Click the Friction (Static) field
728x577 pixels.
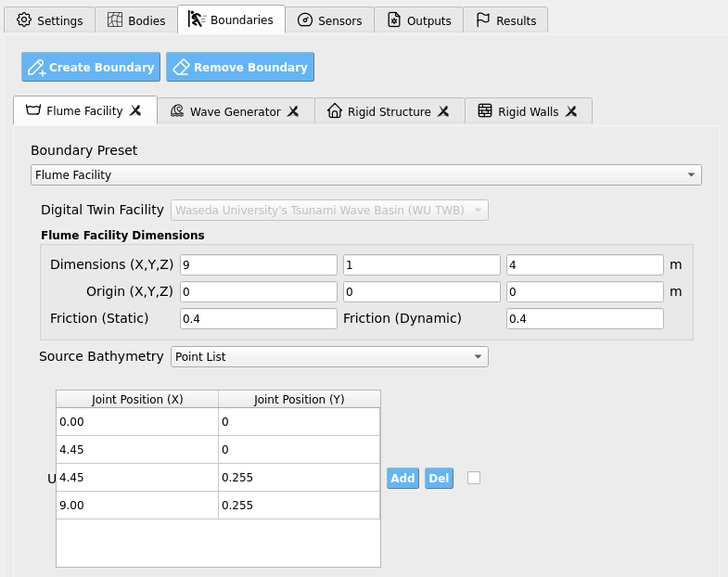point(258,319)
